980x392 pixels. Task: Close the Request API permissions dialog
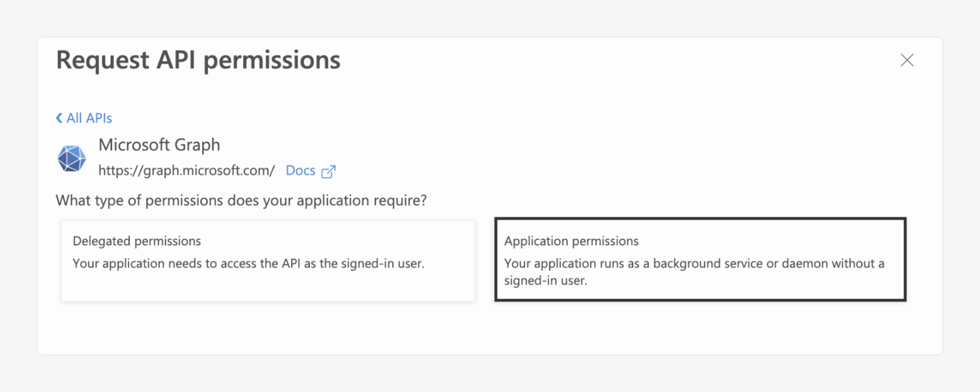pyautogui.click(x=906, y=60)
